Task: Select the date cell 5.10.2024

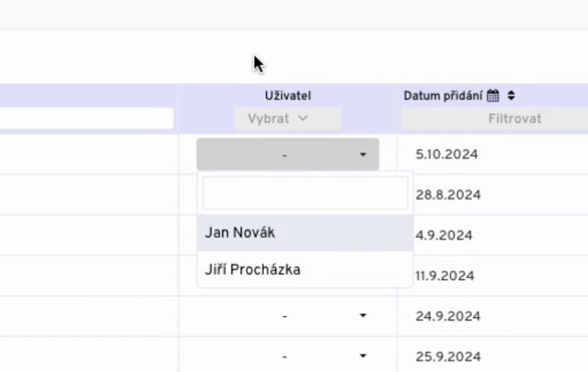Action: 447,154
